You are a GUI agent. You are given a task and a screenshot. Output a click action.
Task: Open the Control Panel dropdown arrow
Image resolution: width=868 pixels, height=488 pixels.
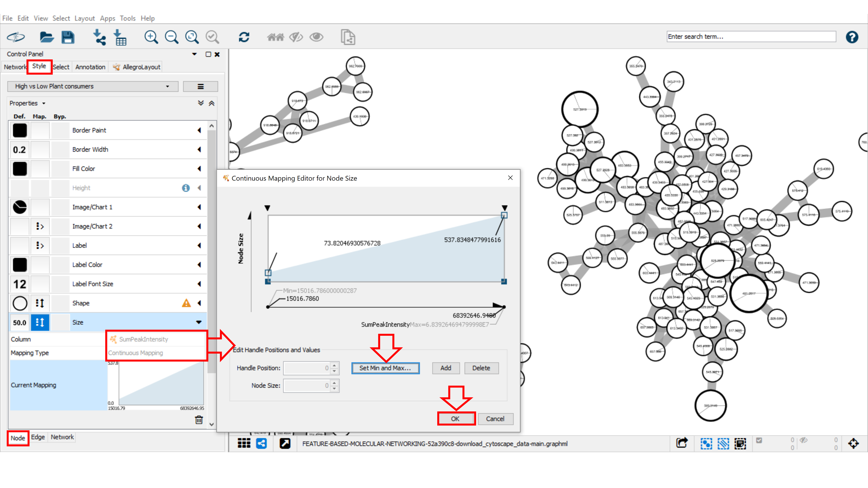tap(194, 54)
